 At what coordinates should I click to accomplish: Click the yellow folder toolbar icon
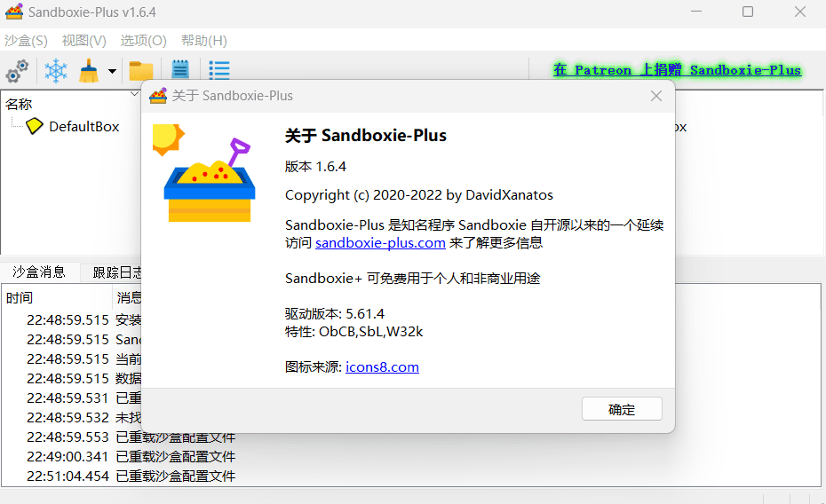(x=141, y=71)
